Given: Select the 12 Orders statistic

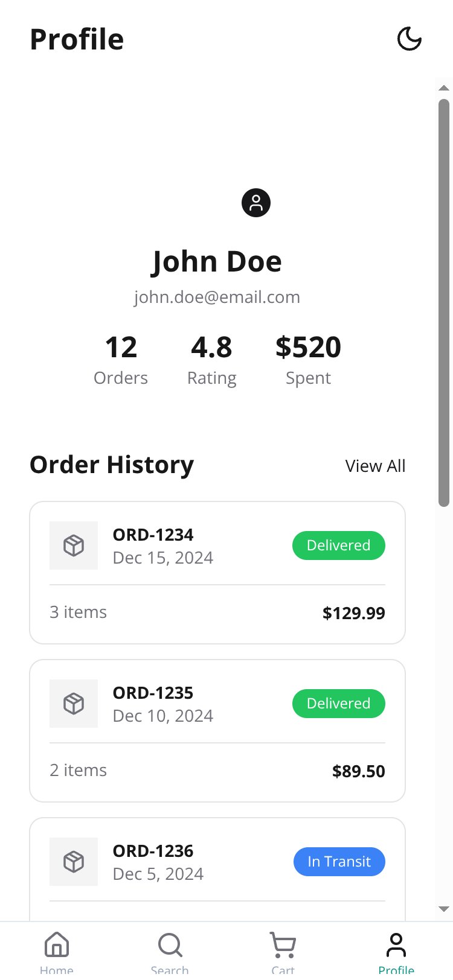Looking at the screenshot, I should click(x=121, y=360).
